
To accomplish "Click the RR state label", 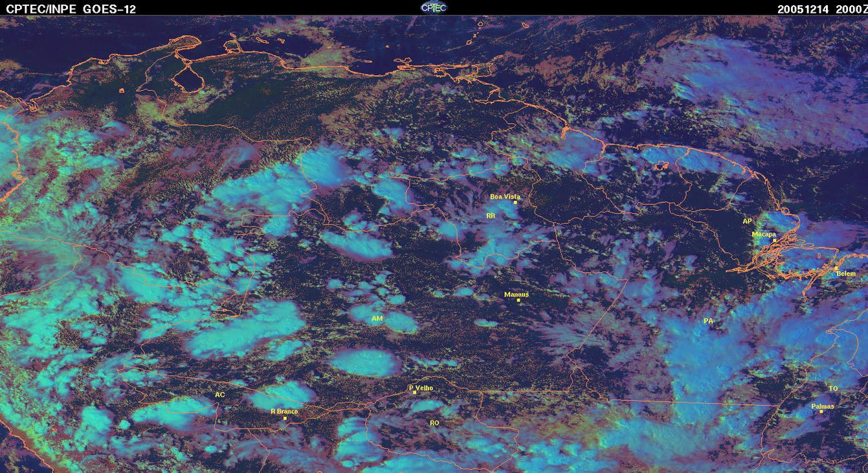I will click(x=491, y=215).
